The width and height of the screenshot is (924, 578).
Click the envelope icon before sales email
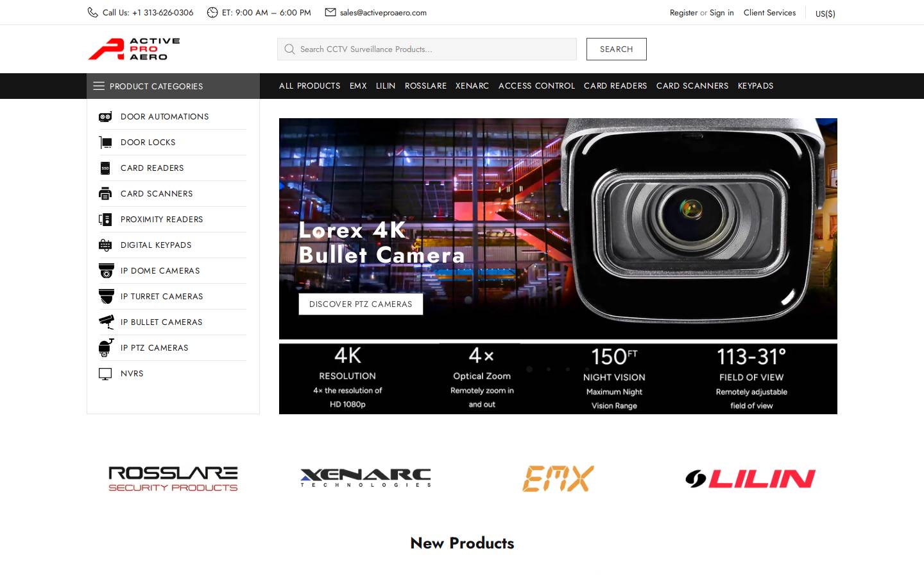(330, 12)
